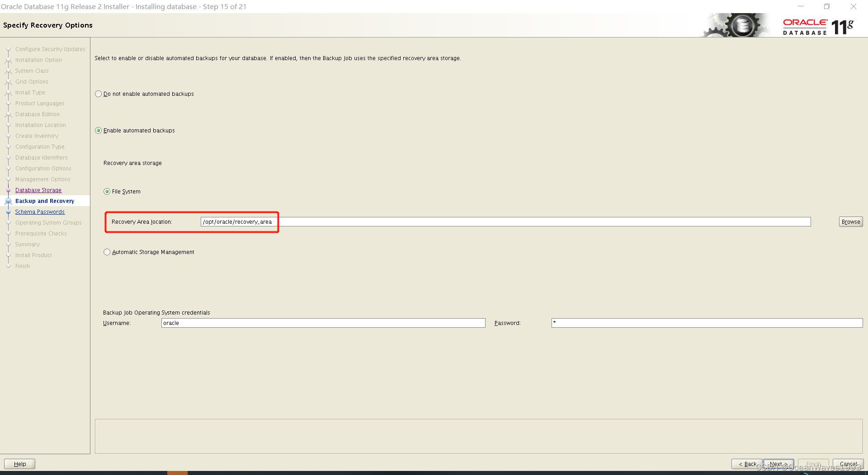Select 'Enable automated backups' radio button
Screen dimensions: 868x475
99,131
